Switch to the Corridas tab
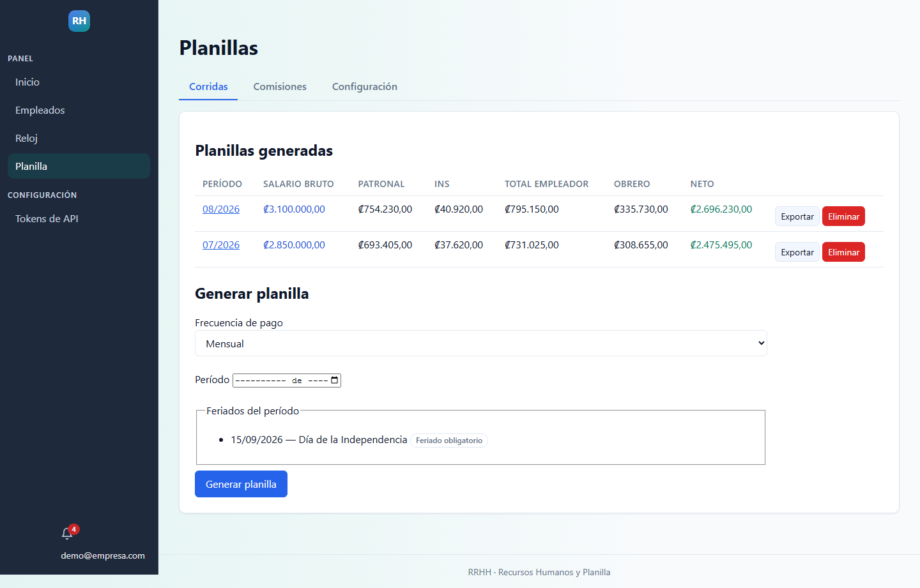 [208, 87]
